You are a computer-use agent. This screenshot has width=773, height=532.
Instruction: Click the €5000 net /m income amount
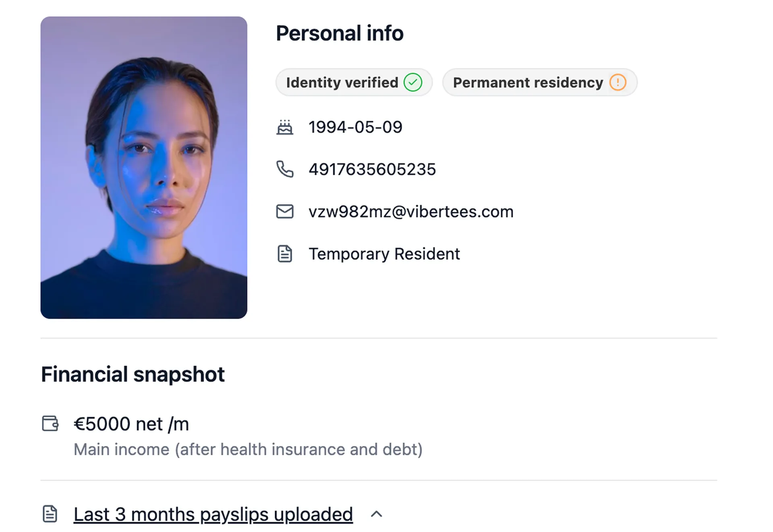[131, 424]
